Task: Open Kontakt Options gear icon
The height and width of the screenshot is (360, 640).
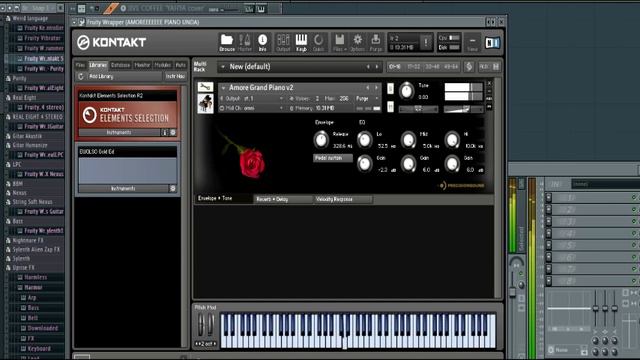Action: pos(358,42)
